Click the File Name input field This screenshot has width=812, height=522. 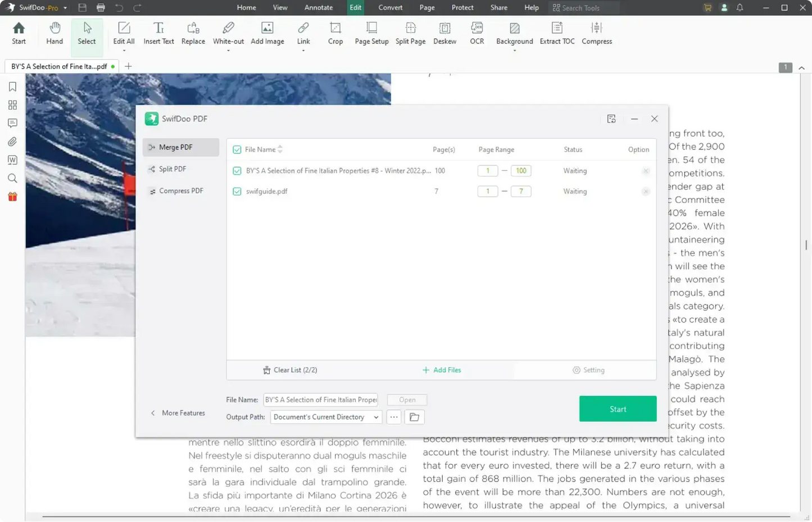(x=320, y=400)
